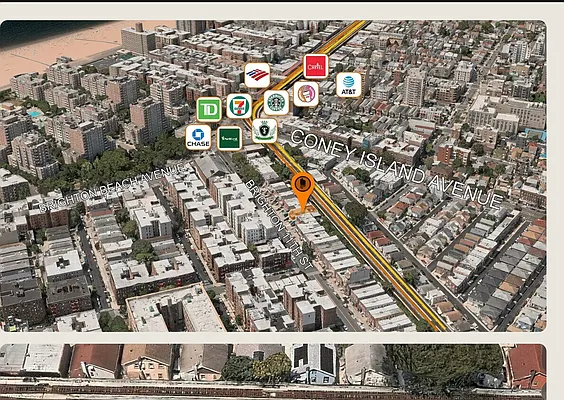Open the red square logo marker
The height and width of the screenshot is (400, 564).
(x=315, y=66)
